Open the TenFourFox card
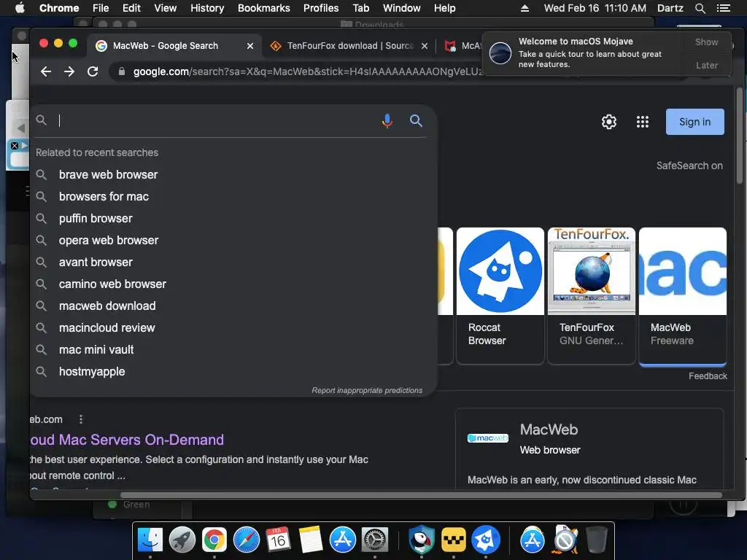Viewport: 747px width, 560px height. pos(591,296)
